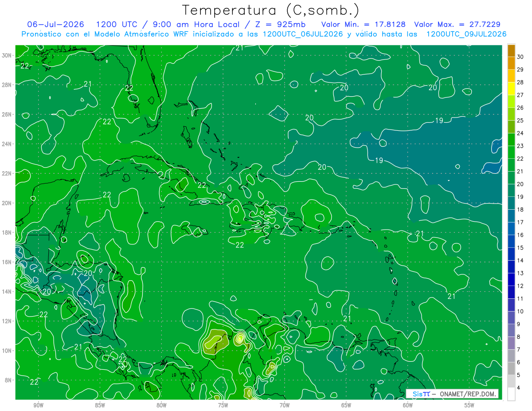Click the 'SisPI - ONAMET/REP.DOM.' logo box

[452, 394]
